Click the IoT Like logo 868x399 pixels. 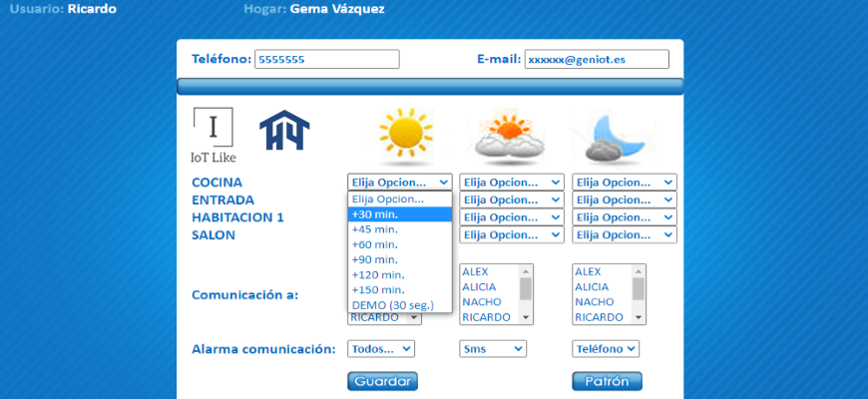(x=214, y=136)
